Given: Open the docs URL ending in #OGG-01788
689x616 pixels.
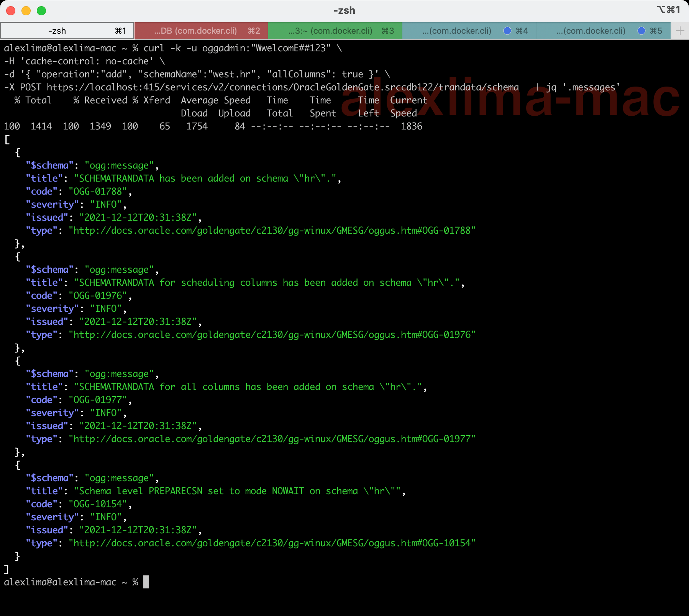Looking at the screenshot, I should click(272, 231).
